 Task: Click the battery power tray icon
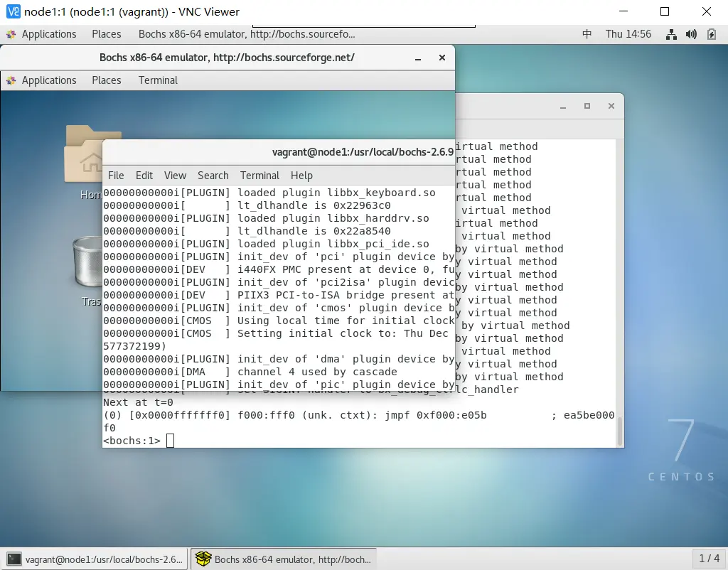(x=711, y=34)
